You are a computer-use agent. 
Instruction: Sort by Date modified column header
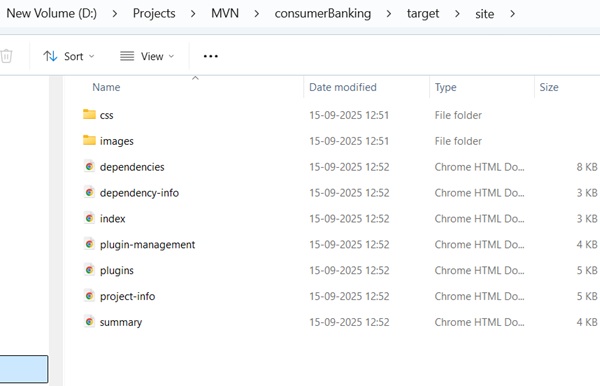pos(342,87)
